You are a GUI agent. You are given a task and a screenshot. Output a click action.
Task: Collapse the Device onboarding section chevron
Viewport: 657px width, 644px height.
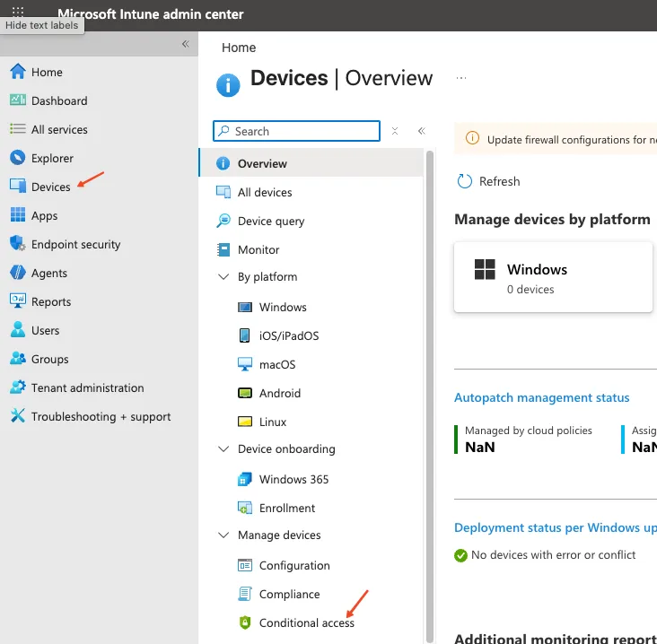coord(223,448)
